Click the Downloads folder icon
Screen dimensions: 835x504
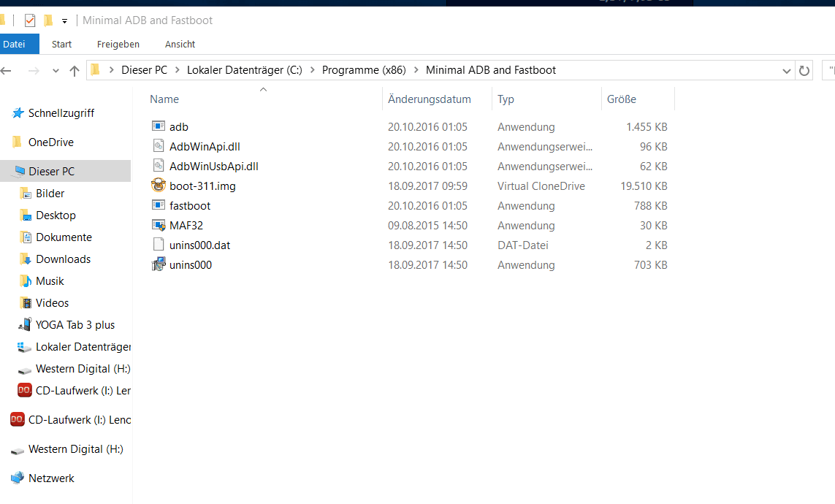click(25, 259)
